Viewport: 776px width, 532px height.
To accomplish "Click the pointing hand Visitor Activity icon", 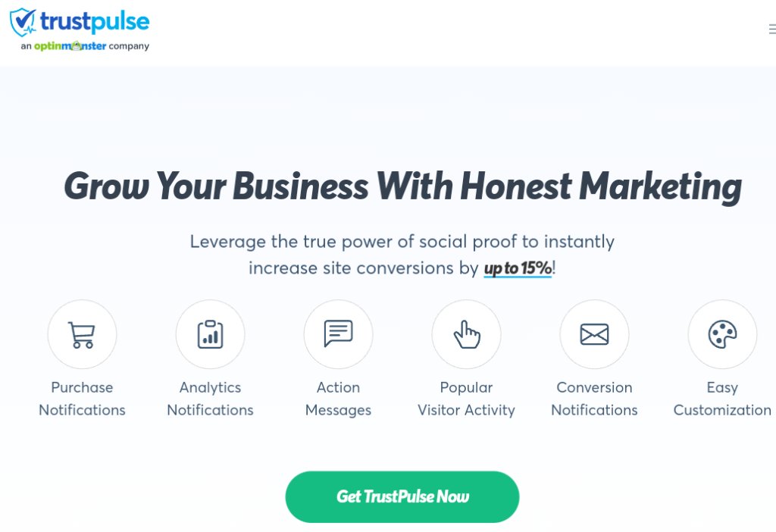I will (466, 334).
